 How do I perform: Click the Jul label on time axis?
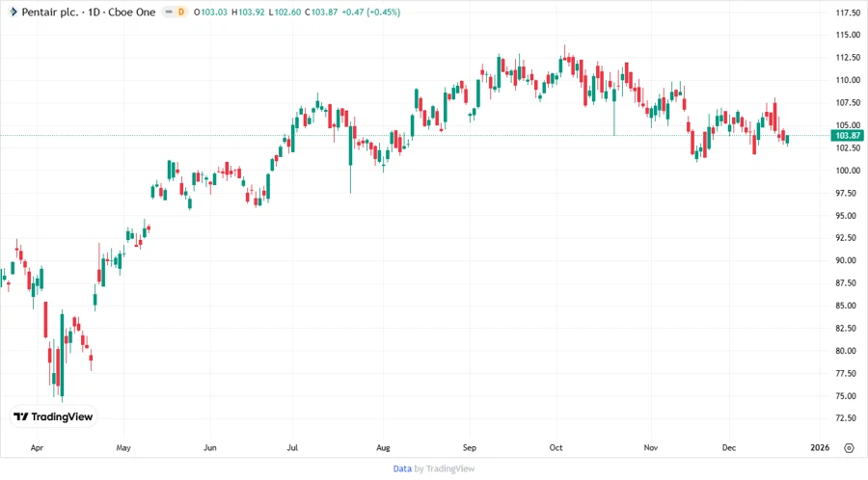click(x=292, y=447)
